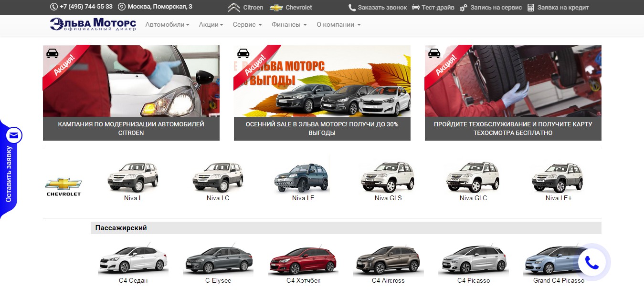Click the phone icon beside +7 (495) number
This screenshot has height=297, width=644.
53,7
